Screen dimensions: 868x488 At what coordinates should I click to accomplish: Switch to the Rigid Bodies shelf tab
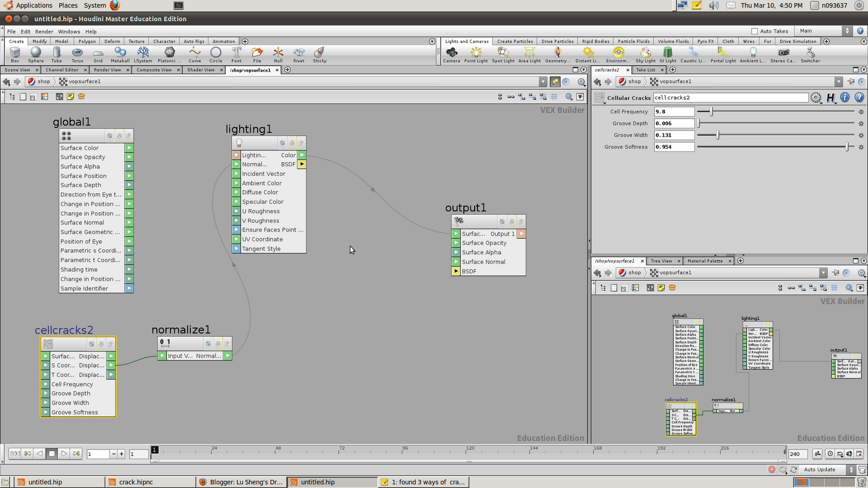pos(596,41)
